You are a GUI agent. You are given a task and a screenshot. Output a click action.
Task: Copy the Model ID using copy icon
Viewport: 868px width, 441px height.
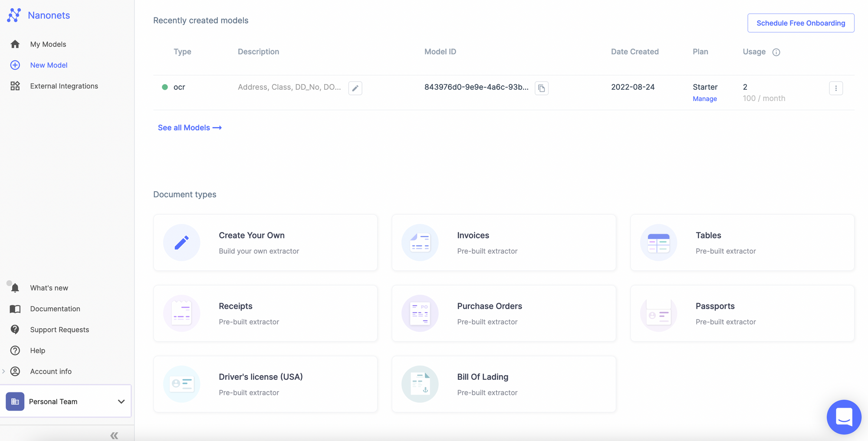541,88
